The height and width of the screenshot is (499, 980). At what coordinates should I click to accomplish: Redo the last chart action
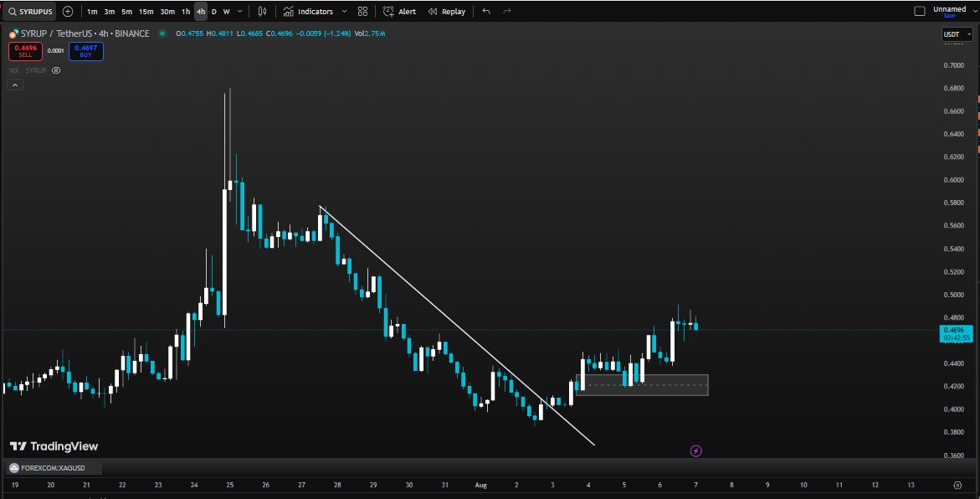(x=505, y=11)
